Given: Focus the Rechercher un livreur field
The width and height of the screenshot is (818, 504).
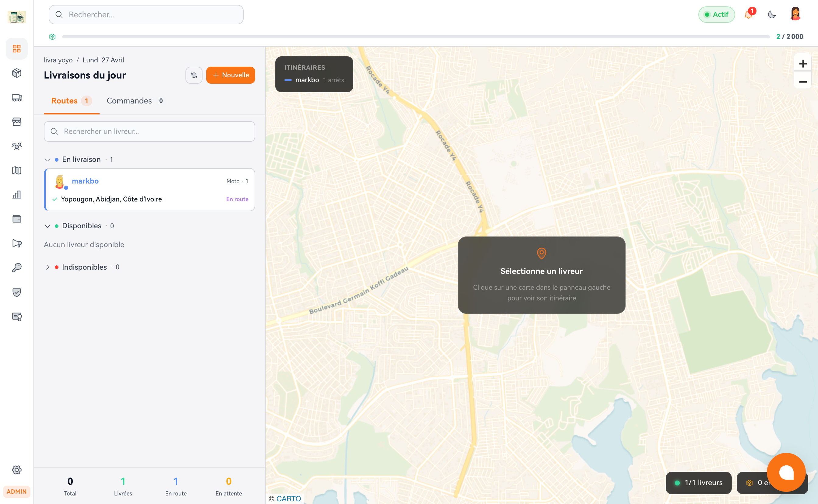Looking at the screenshot, I should [x=150, y=131].
